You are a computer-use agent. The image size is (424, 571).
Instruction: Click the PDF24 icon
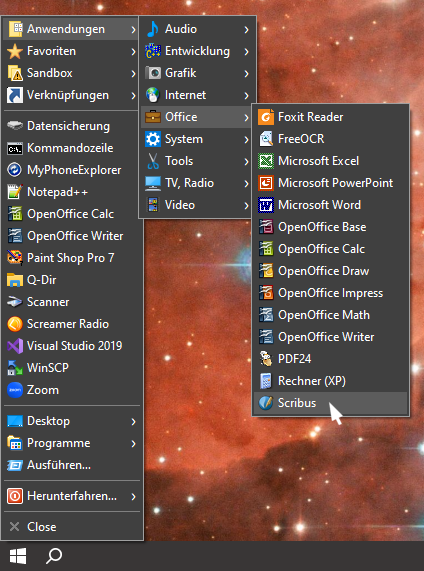[x=266, y=359]
